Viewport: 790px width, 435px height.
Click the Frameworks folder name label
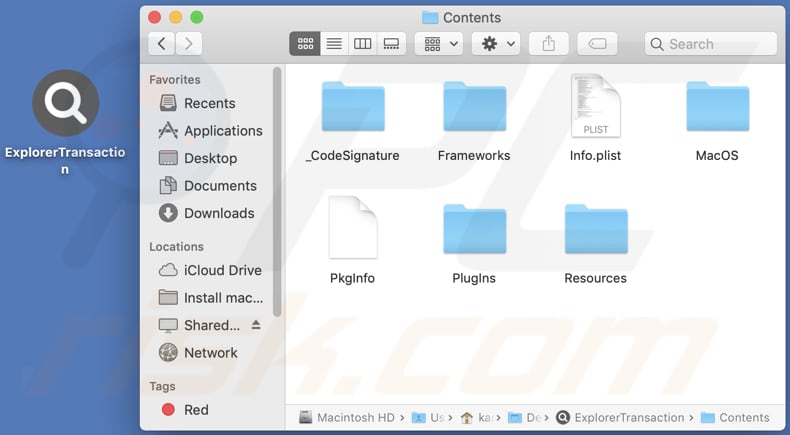[x=474, y=155]
